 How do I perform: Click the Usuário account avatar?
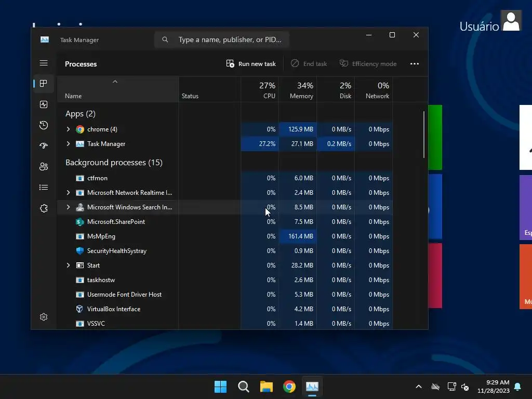click(x=511, y=21)
